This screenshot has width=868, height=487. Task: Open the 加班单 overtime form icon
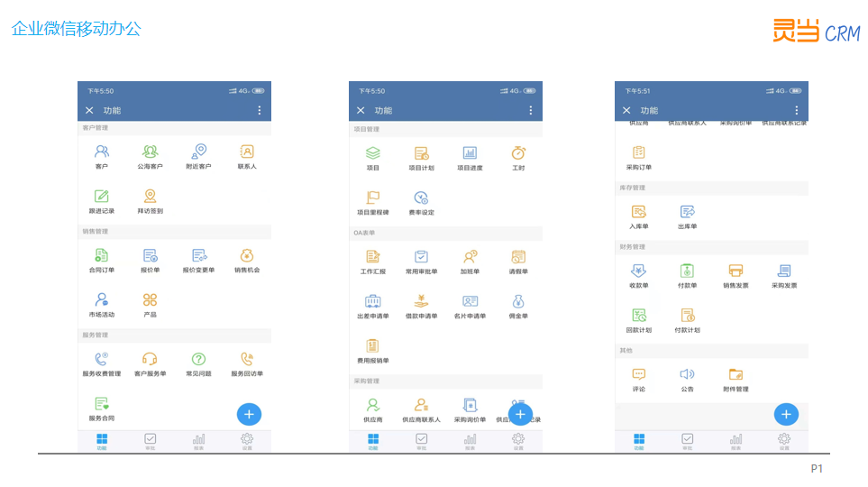point(470,256)
